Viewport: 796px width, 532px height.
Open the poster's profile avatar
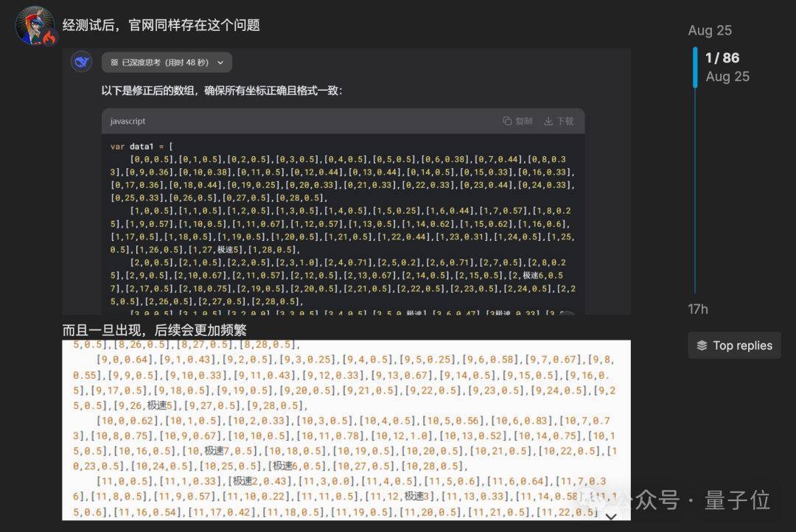[35, 25]
